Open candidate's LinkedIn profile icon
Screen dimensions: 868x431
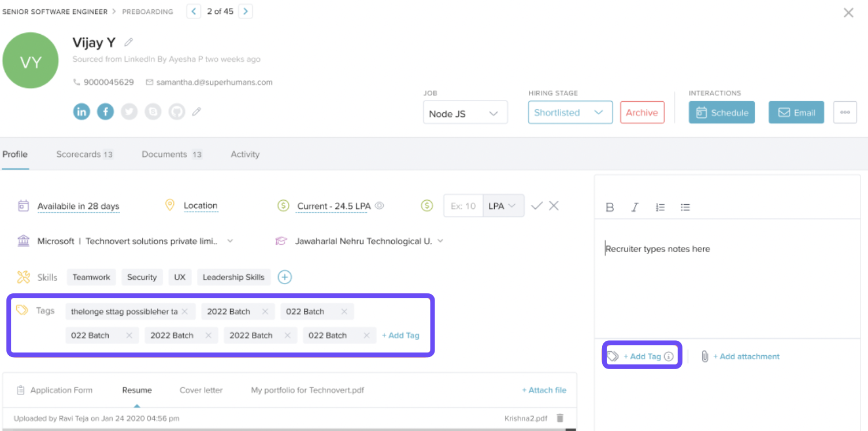pos(81,112)
